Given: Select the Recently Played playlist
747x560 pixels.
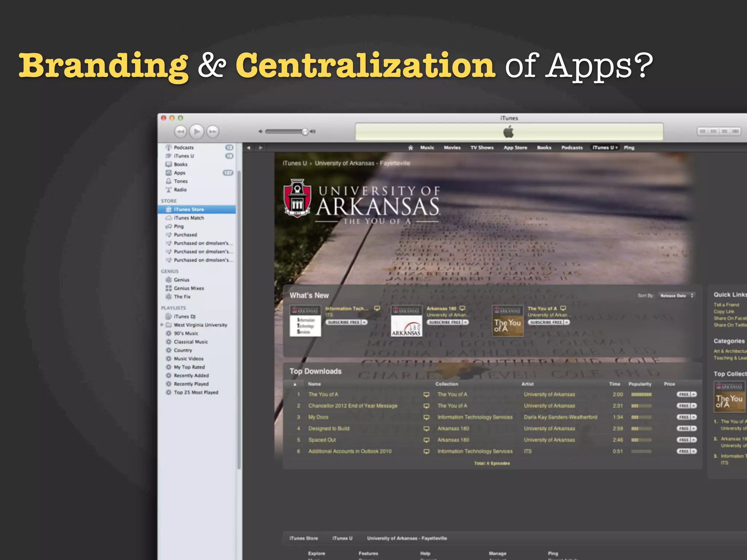Looking at the screenshot, I should point(197,384).
